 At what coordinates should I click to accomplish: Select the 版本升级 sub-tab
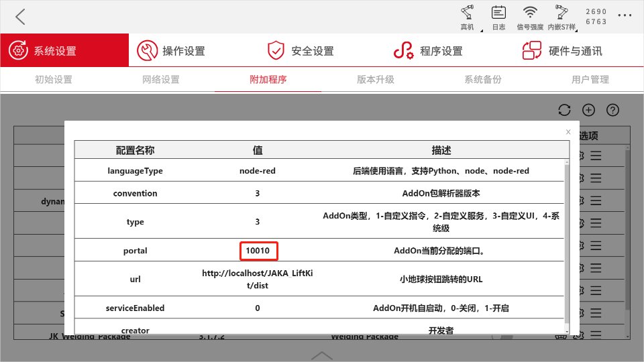point(376,80)
